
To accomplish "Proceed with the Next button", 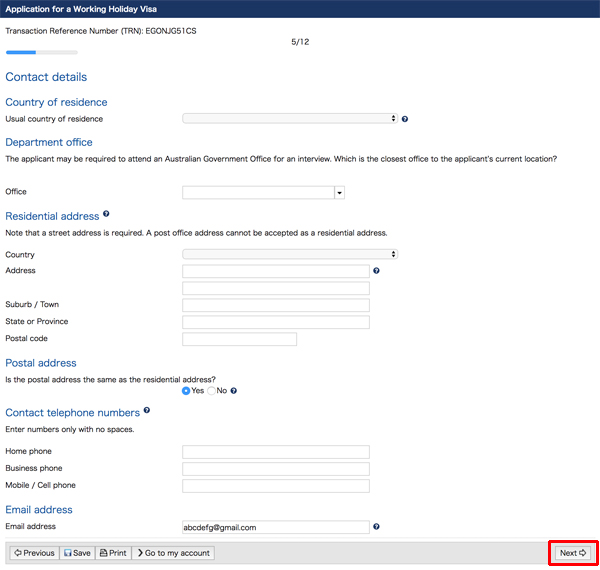I will point(573,553).
